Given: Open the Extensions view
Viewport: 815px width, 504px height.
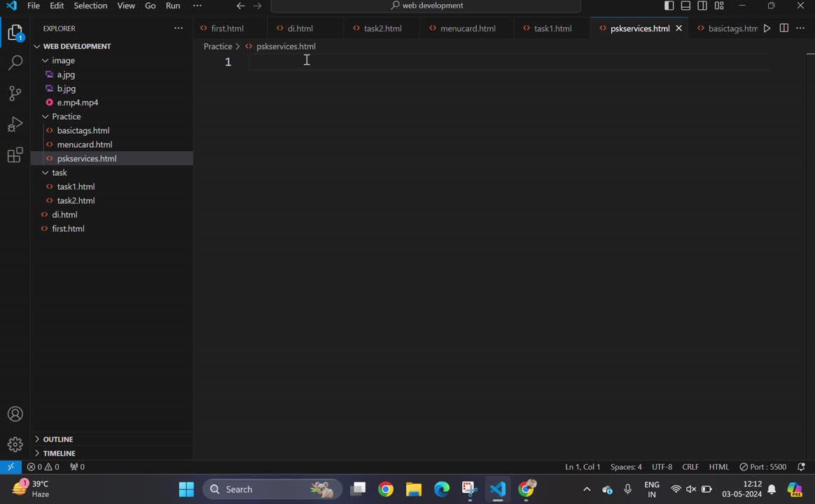Looking at the screenshot, I should pos(15,155).
